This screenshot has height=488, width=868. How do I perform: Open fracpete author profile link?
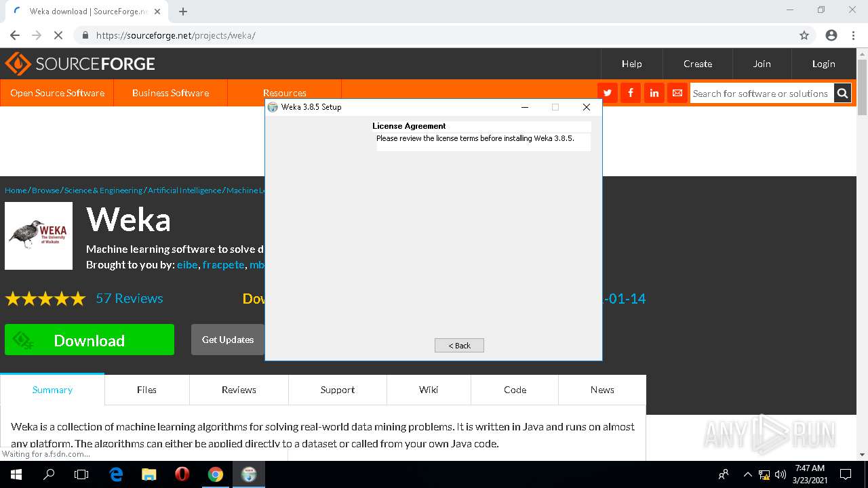223,264
